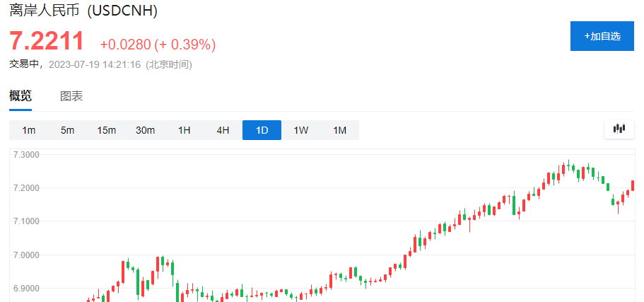
Task: Click the 7.2211 current price
Action: (x=47, y=42)
